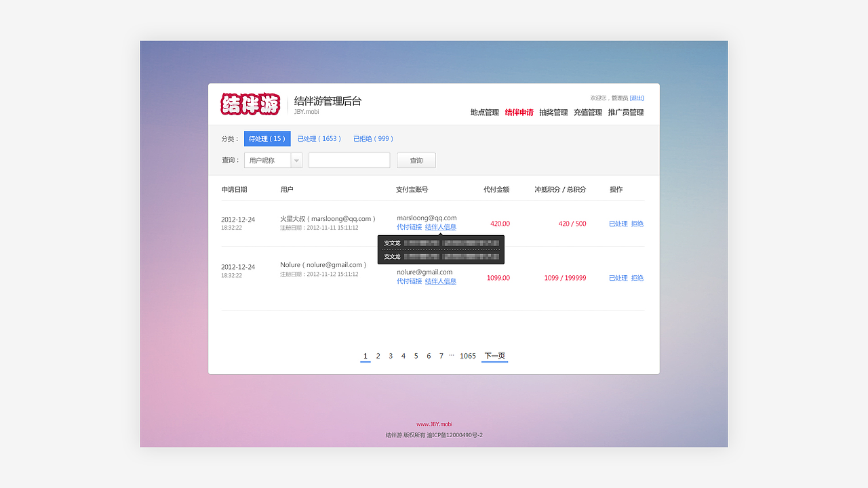Open 抽奖管理 in the top navigation
The height and width of the screenshot is (488, 868).
(x=553, y=112)
